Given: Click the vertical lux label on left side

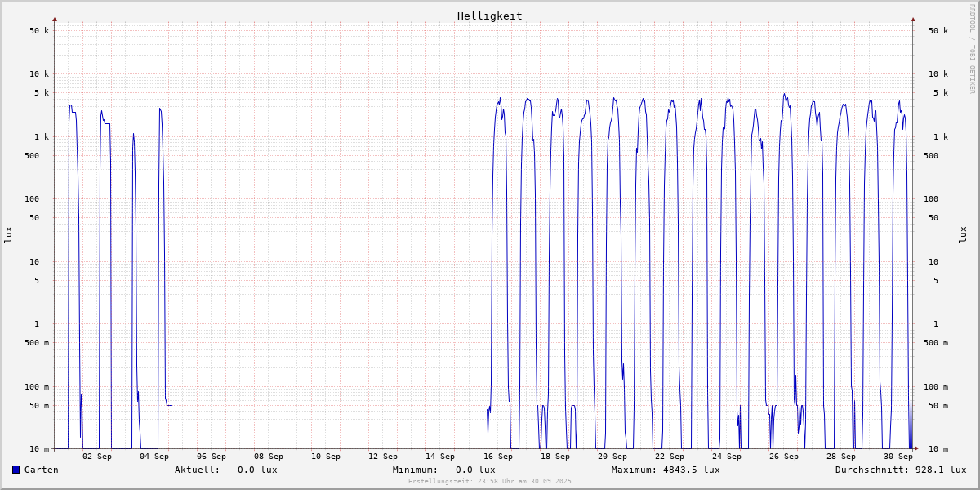Looking at the screenshot, I should tap(8, 235).
